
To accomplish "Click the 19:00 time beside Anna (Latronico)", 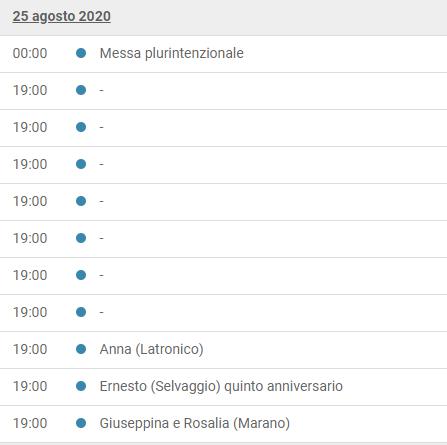I will click(30, 349).
